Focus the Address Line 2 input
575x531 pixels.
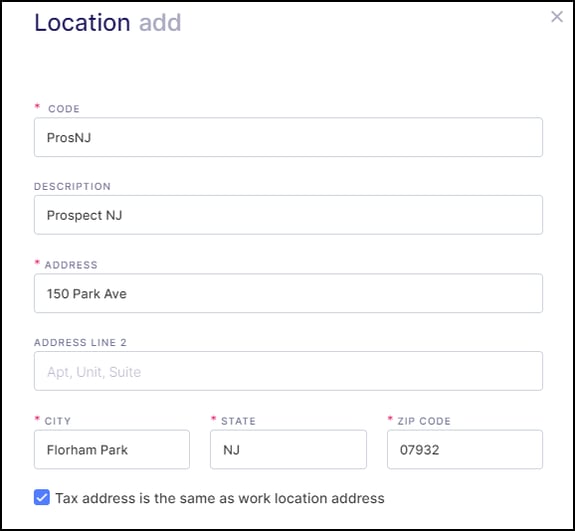(288, 371)
